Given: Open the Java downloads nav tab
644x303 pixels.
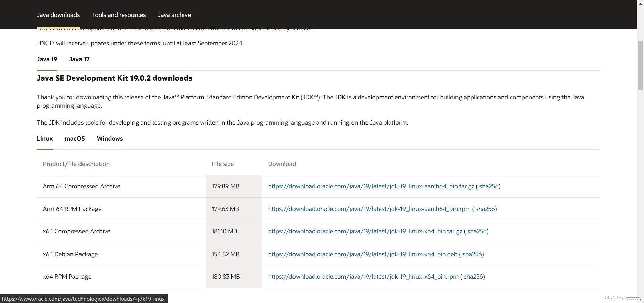Looking at the screenshot, I should [58, 15].
